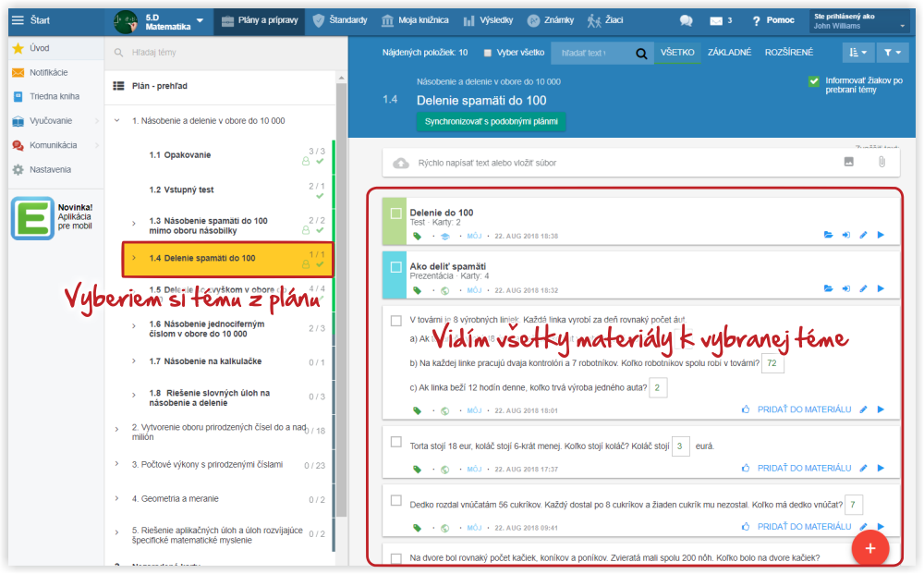Play the Delenie do 100 test
The image size is (924, 574).
881,235
